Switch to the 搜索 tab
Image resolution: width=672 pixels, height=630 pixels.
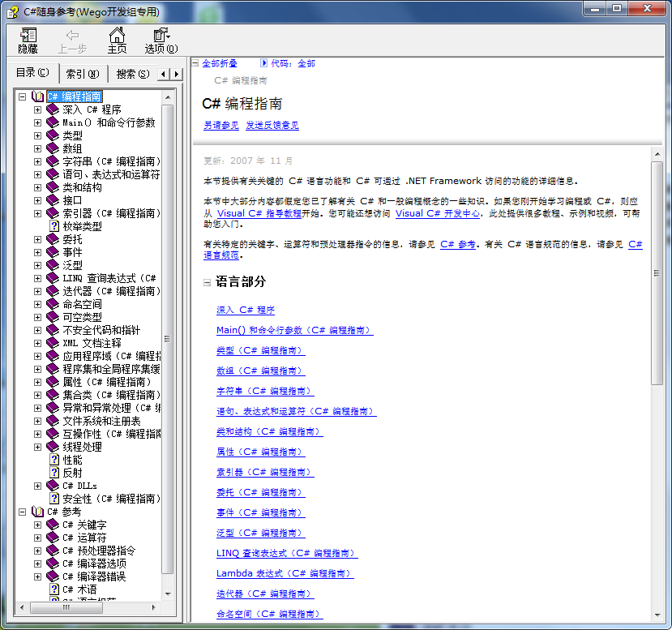tap(133, 74)
